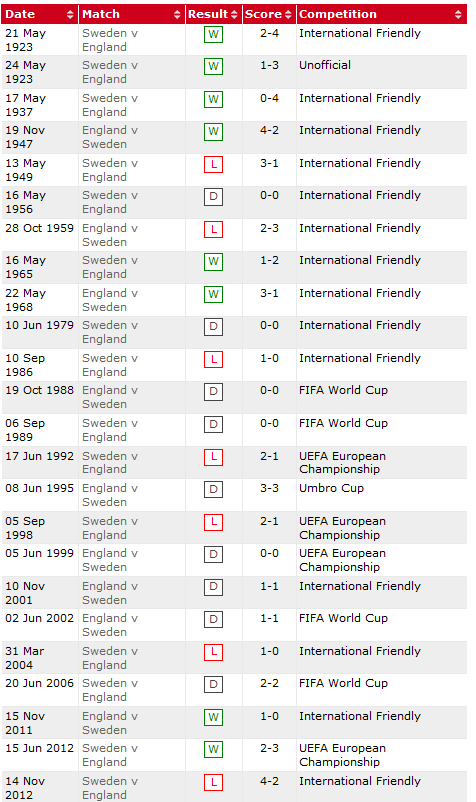Select the L result icon for 14 Nov 2012
Screen dimensions: 476x802
213,782
